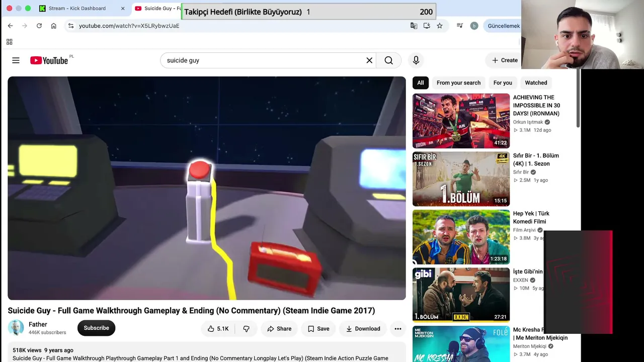Image resolution: width=644 pixels, height=362 pixels.
Task: Open the Mc Kresha video thumbnail
Action: click(x=461, y=344)
